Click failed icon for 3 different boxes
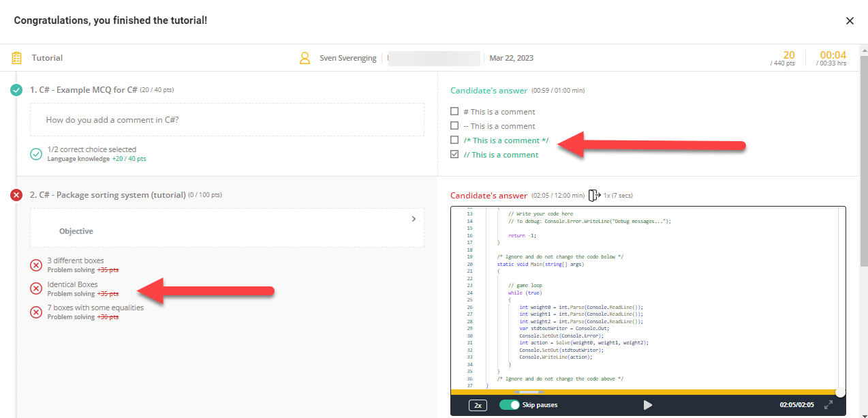The height and width of the screenshot is (418, 868). (x=36, y=265)
